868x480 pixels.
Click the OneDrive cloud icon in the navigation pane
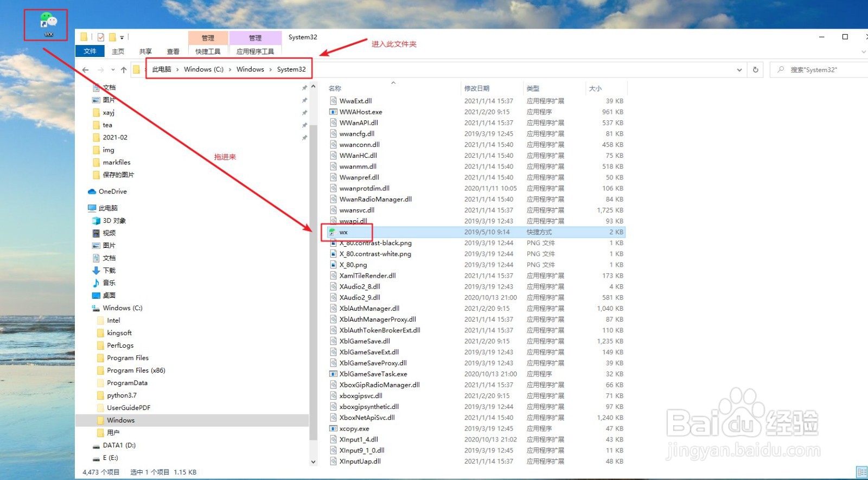[92, 191]
